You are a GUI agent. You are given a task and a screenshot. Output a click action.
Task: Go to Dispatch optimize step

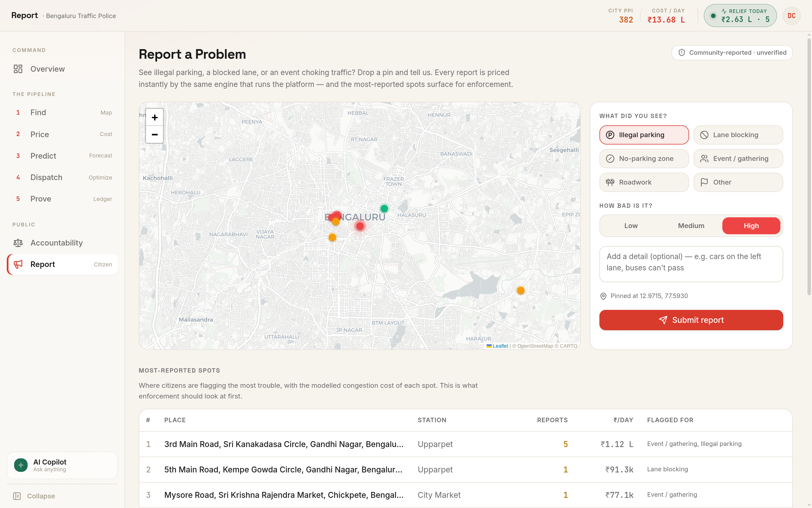click(x=62, y=178)
